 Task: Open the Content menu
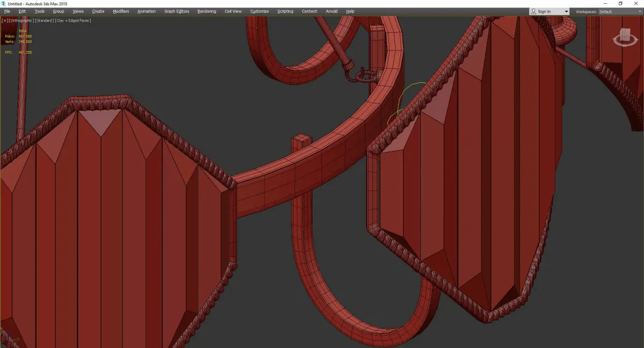click(309, 11)
